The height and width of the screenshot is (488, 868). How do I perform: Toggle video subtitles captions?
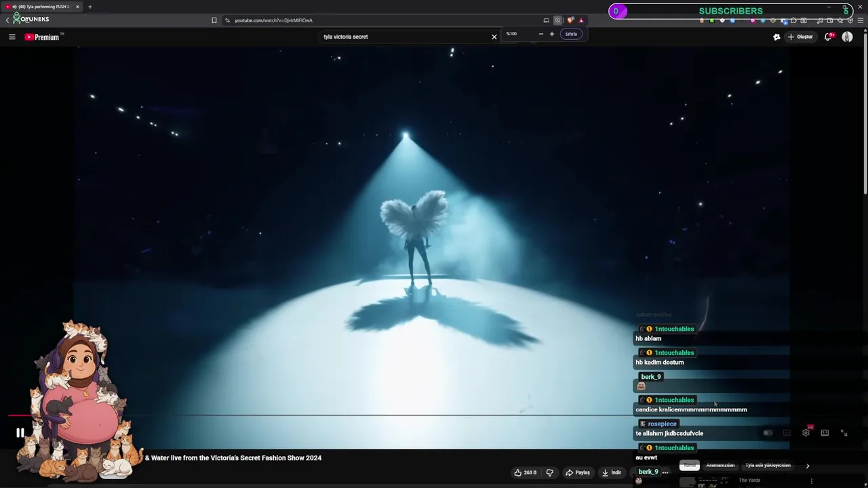click(x=787, y=433)
